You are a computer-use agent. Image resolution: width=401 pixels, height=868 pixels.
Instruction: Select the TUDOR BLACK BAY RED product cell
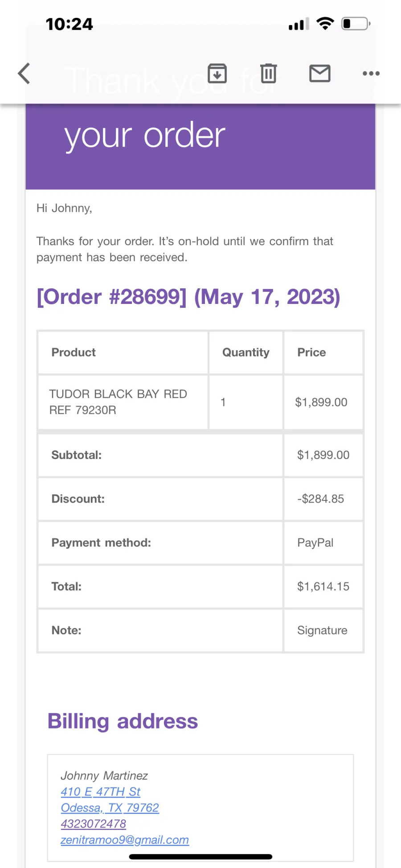[123, 402]
